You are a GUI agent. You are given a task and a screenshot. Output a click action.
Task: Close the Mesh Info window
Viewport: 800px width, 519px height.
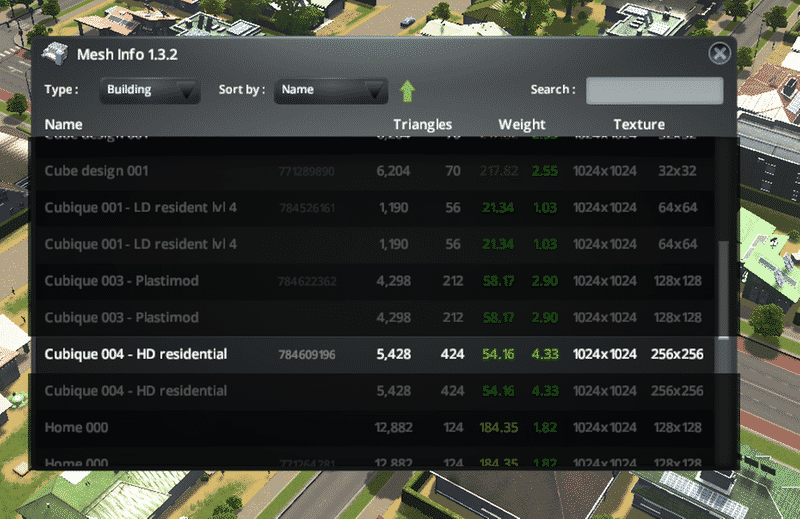pos(718,54)
